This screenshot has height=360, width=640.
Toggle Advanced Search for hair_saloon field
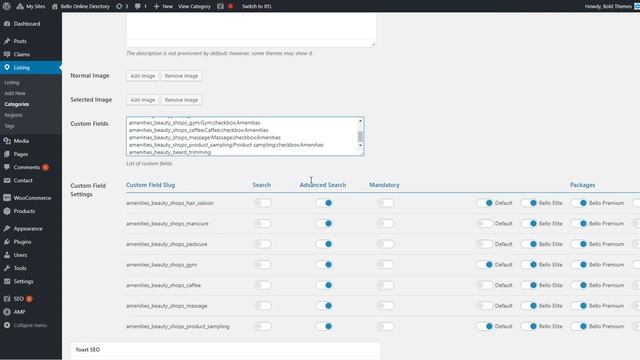324,203
